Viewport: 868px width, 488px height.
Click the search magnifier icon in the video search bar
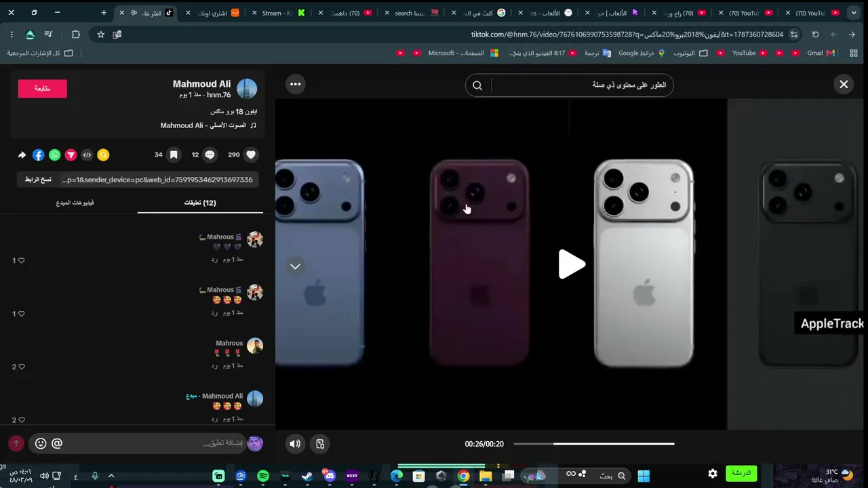point(477,85)
